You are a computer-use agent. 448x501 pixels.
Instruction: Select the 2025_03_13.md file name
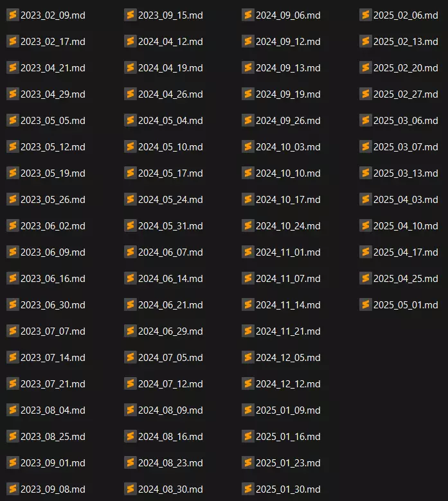point(406,173)
